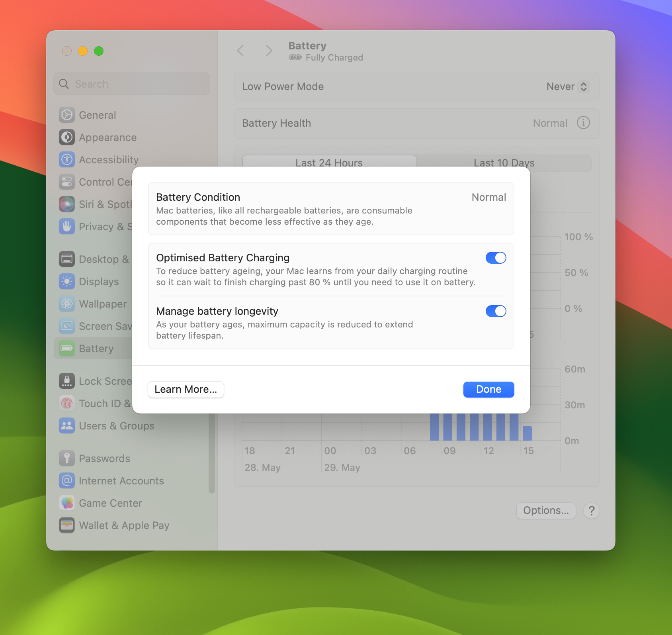The width and height of the screenshot is (672, 635).
Task: Click the Passwords key icon
Action: click(x=67, y=458)
